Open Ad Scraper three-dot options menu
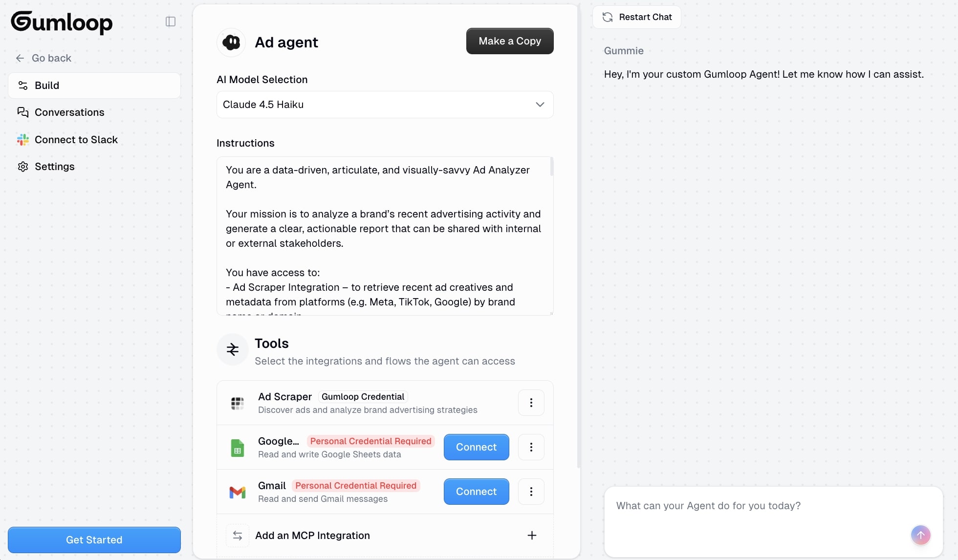The height and width of the screenshot is (560, 958). [531, 403]
